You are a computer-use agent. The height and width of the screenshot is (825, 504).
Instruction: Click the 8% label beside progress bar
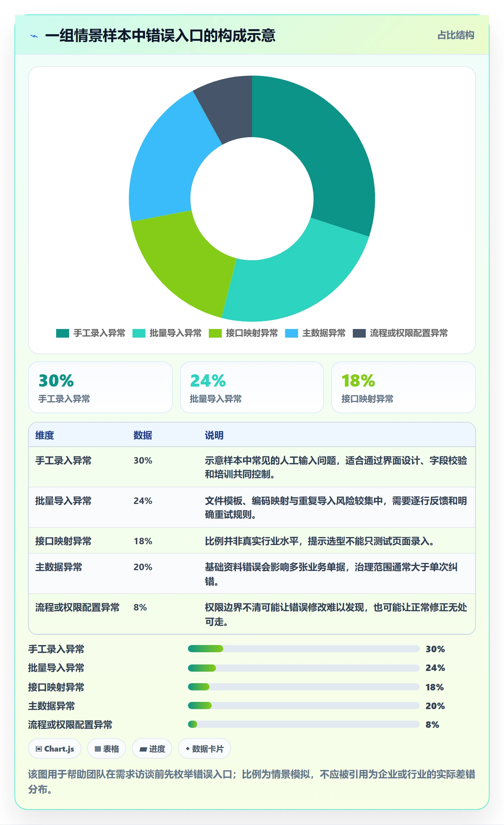[432, 725]
